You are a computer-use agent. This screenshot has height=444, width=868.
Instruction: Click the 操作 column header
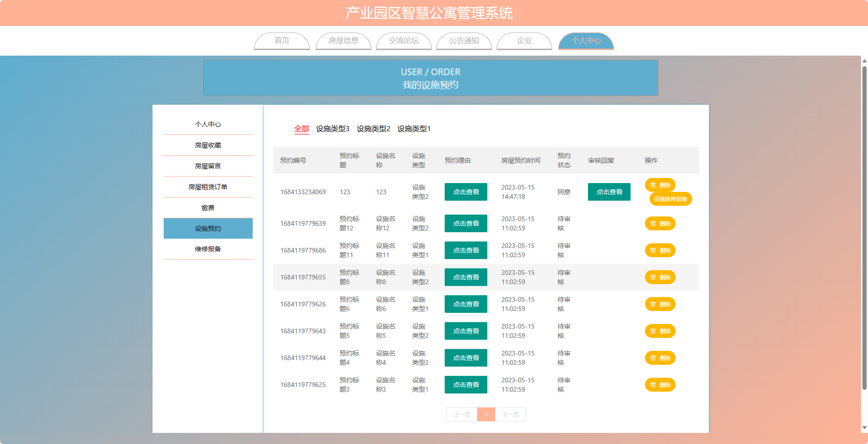point(651,160)
